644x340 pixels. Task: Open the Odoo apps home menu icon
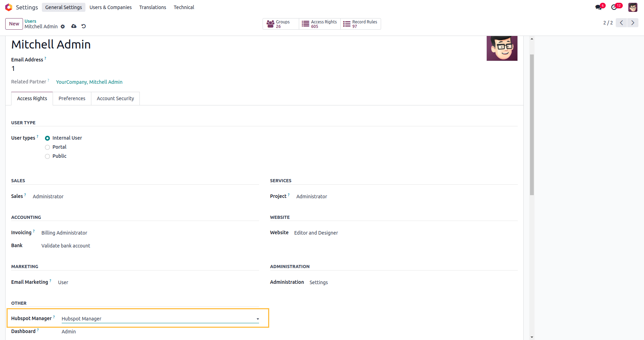click(9, 7)
